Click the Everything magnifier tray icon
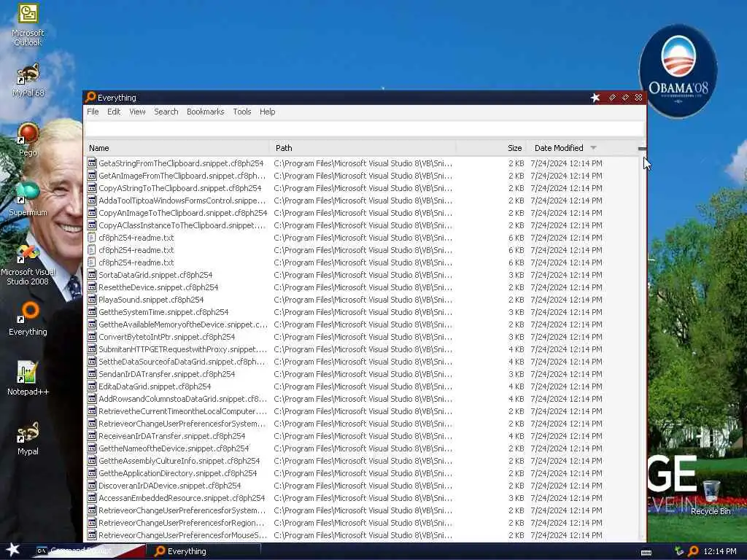Screen dimensions: 747x560 pyautogui.click(x=693, y=551)
